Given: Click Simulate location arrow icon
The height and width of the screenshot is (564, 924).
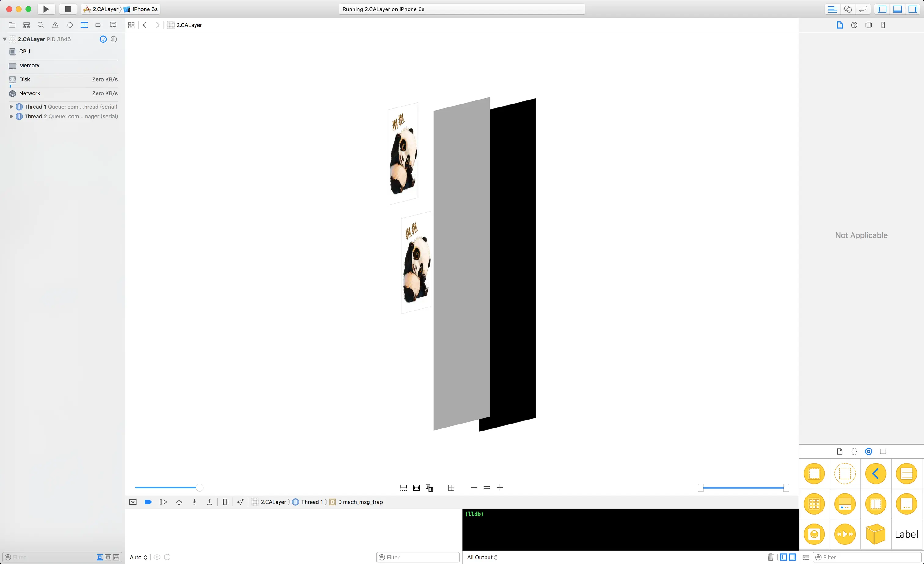Looking at the screenshot, I should [240, 502].
